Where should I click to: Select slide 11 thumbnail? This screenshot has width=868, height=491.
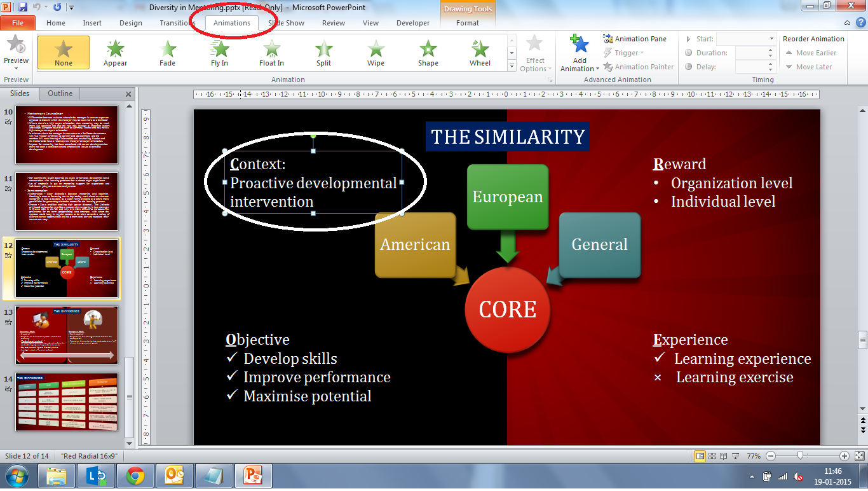coord(67,202)
